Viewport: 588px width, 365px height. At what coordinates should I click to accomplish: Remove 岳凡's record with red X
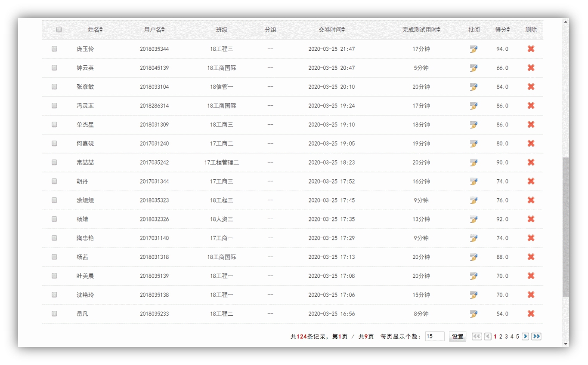coord(531,314)
